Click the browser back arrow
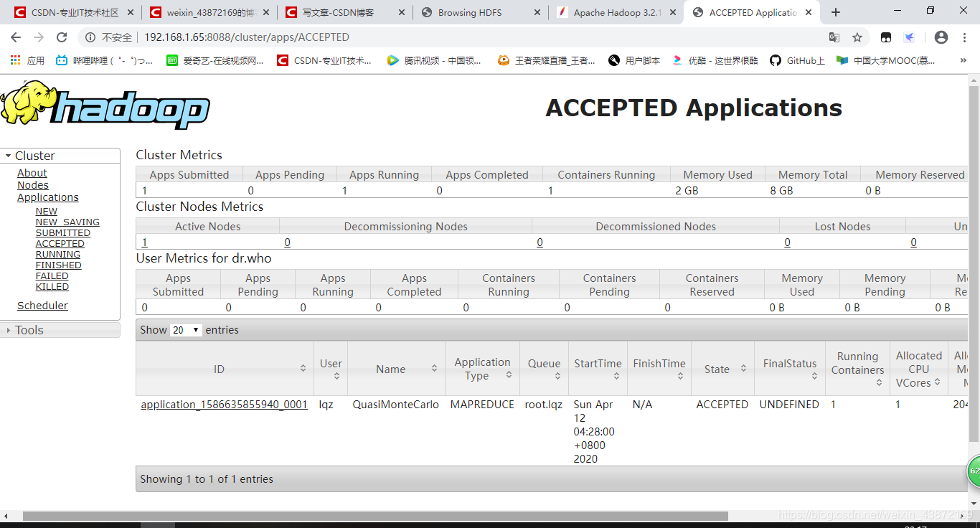This screenshot has width=980, height=528. (x=16, y=37)
